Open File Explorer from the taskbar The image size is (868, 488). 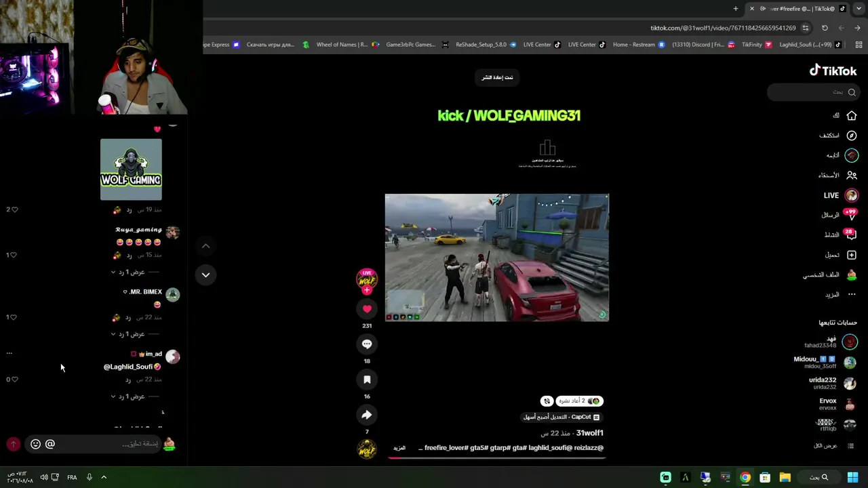click(x=785, y=477)
